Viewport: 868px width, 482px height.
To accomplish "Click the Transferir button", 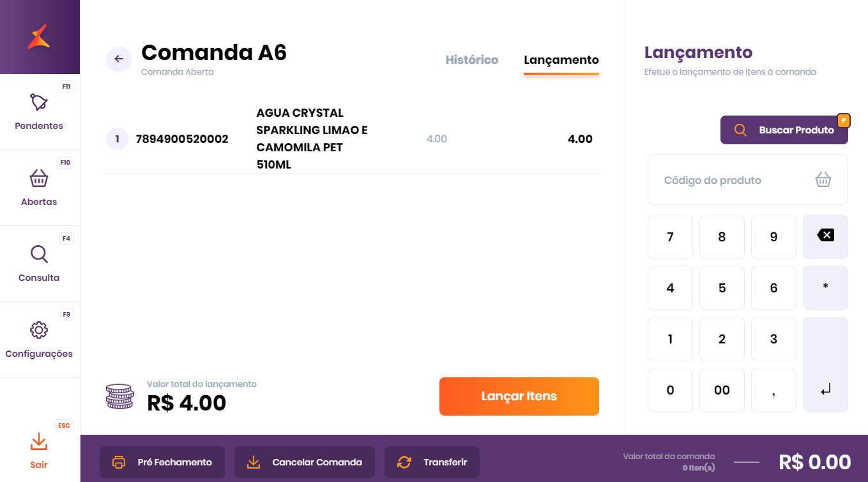I will (x=432, y=462).
